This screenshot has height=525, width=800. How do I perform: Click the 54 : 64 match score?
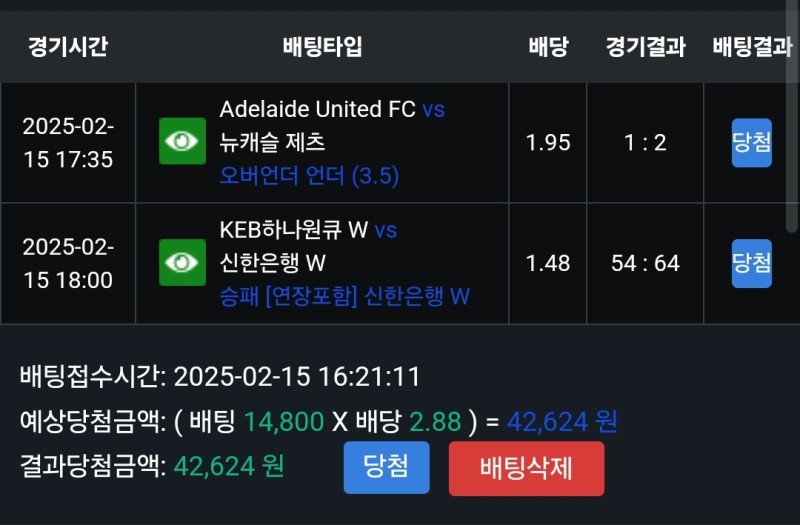645,263
